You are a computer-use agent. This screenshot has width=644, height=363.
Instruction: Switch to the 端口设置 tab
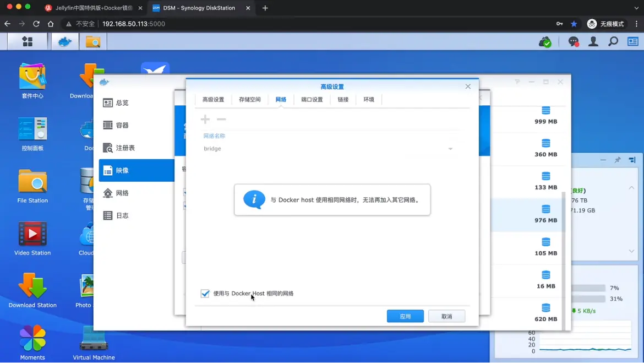312,100
